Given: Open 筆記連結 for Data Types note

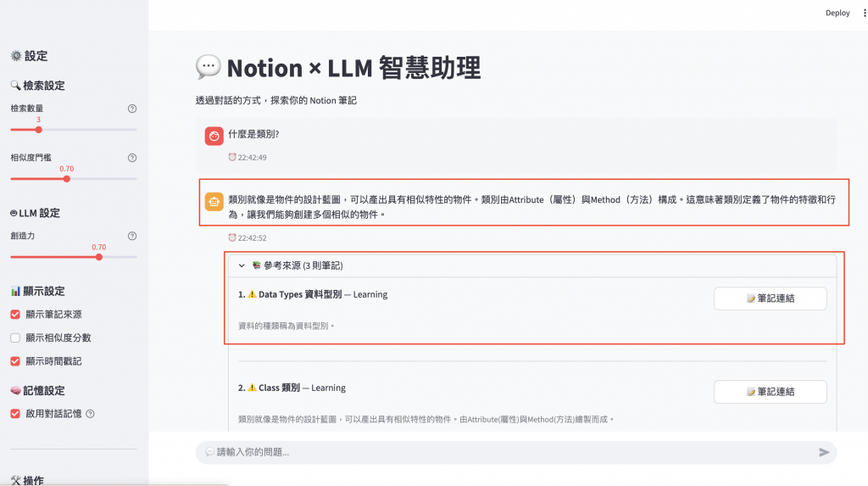Looking at the screenshot, I should tap(770, 299).
